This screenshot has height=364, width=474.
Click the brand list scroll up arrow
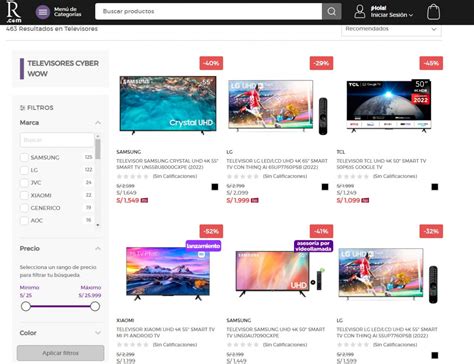point(98,136)
